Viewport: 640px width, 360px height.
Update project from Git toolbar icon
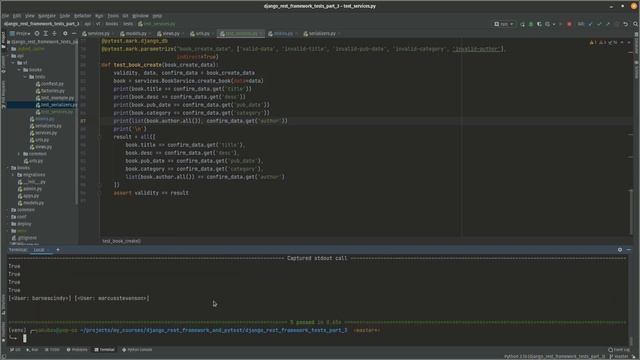point(590,24)
